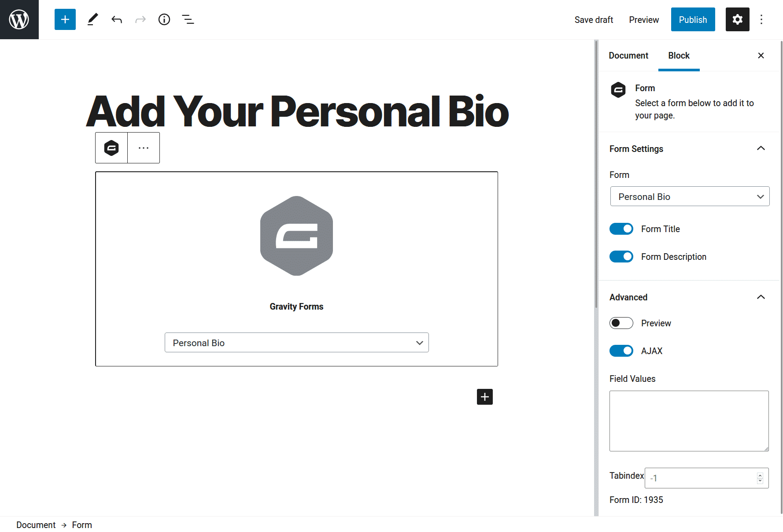Switch to the Document tab

click(628, 55)
